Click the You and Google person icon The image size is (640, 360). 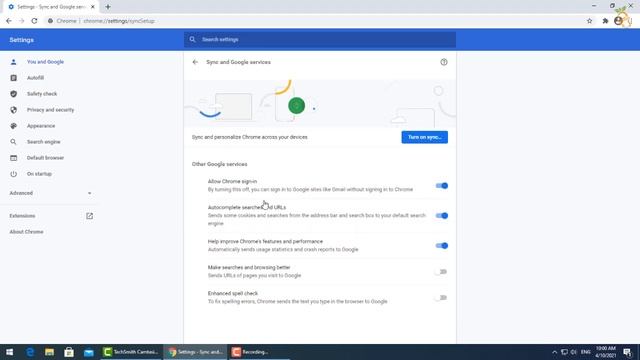[13, 62]
